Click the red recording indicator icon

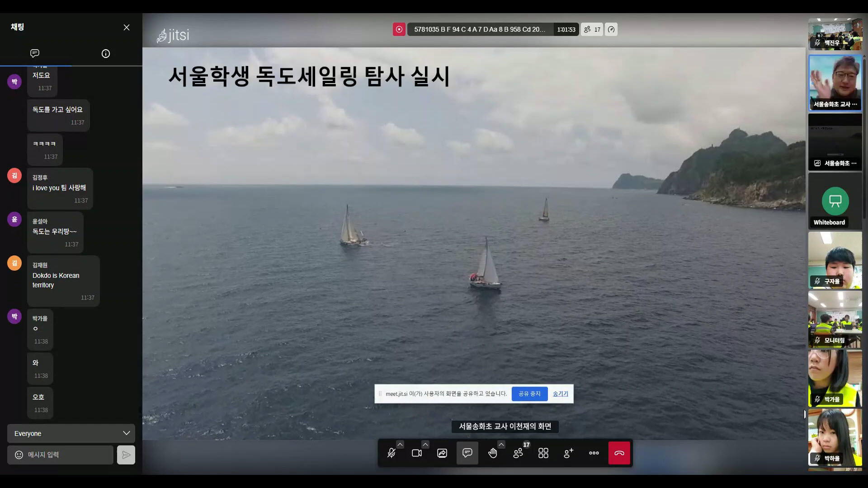point(399,29)
